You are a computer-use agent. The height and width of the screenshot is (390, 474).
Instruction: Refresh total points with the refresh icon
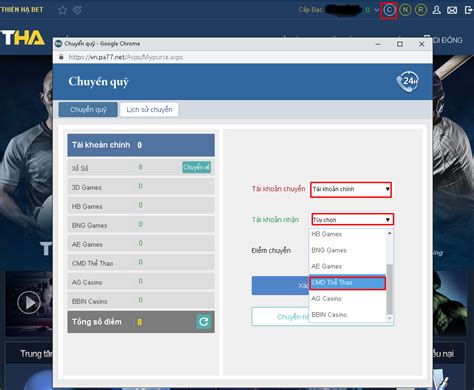[x=204, y=322]
